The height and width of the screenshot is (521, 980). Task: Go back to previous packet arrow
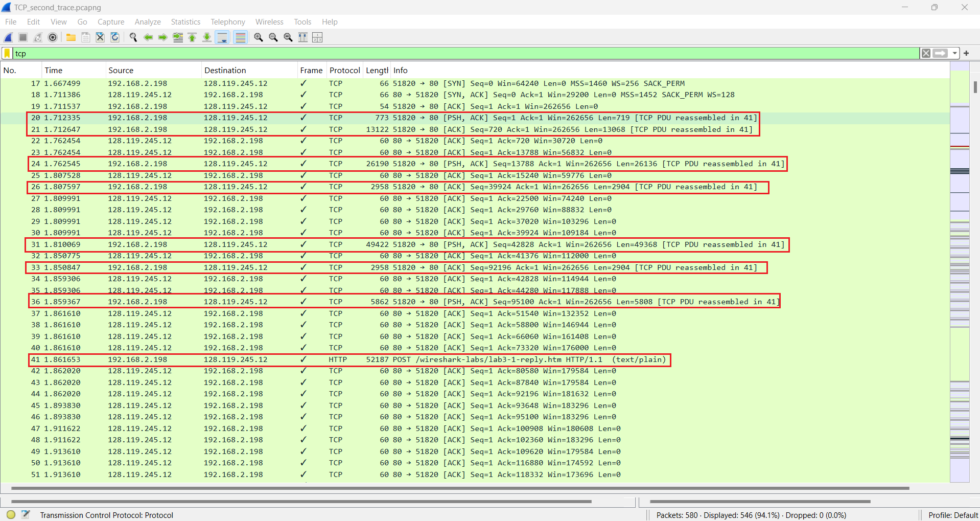[148, 37]
